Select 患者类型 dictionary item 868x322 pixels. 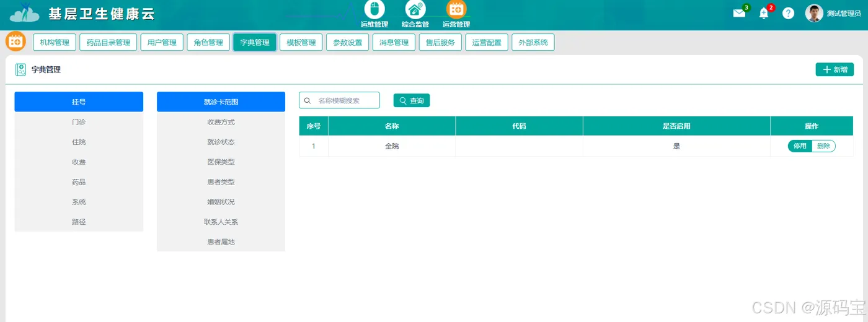tap(221, 182)
